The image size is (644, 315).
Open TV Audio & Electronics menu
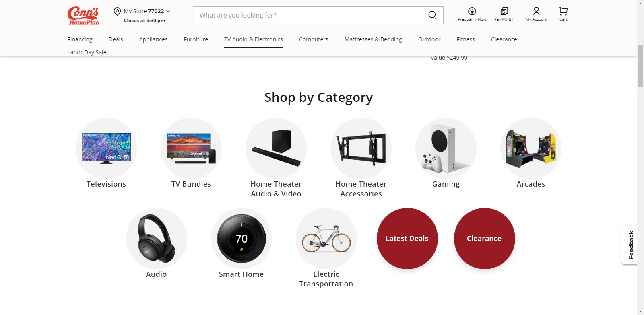[254, 39]
